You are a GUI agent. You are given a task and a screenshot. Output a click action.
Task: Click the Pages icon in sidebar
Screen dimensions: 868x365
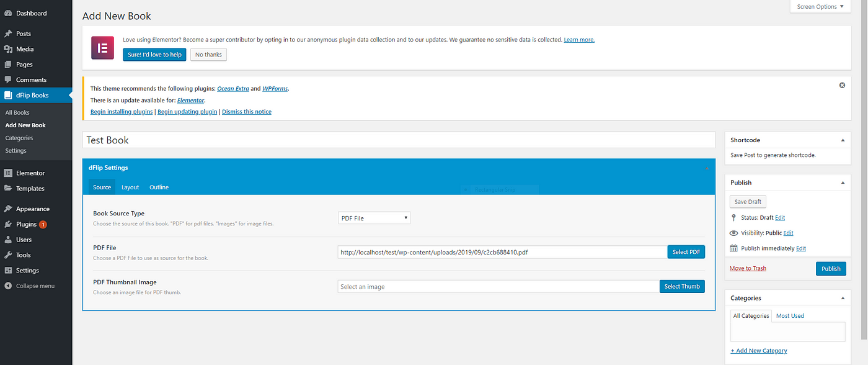8,65
